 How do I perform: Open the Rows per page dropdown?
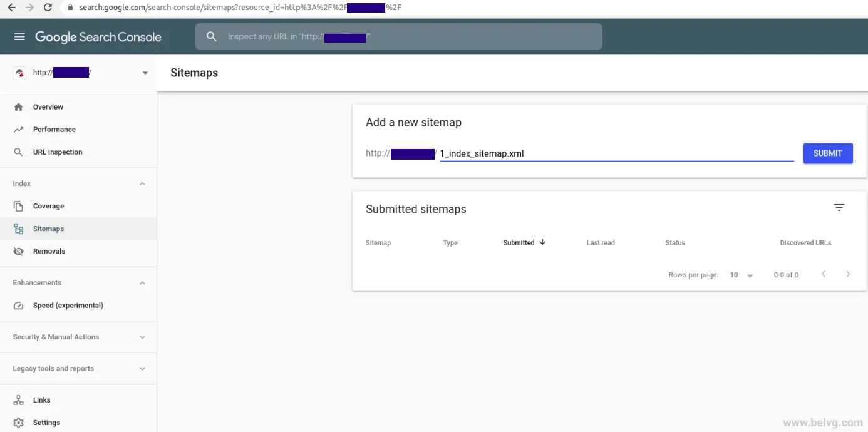click(741, 275)
